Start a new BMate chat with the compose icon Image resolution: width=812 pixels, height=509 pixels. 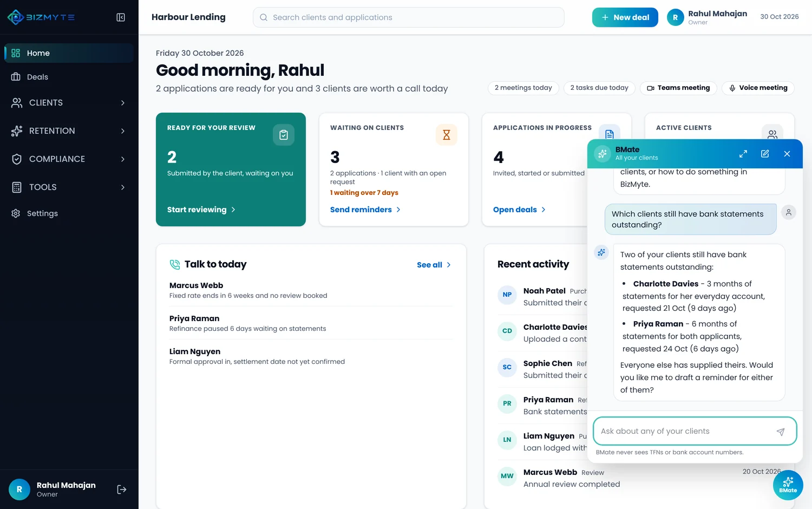tap(765, 154)
